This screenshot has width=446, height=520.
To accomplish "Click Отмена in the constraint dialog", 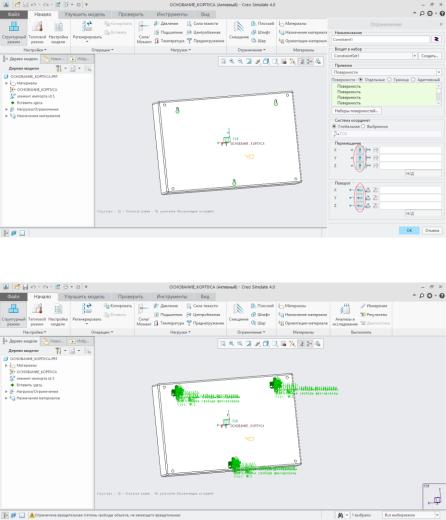I will (x=432, y=230).
